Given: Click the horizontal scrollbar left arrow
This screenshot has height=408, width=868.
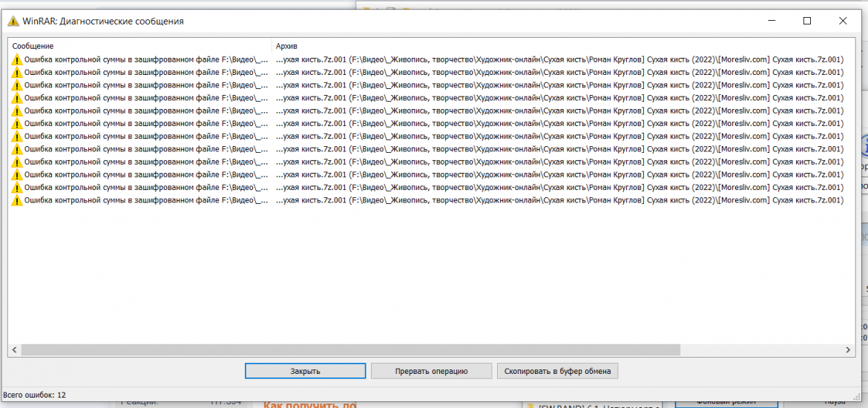Looking at the screenshot, I should tap(14, 350).
